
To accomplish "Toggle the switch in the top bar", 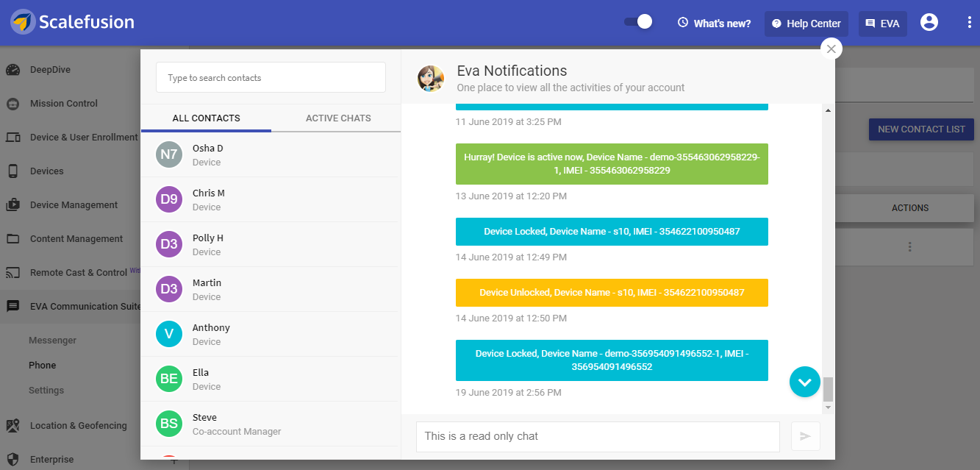I will click(x=638, y=22).
